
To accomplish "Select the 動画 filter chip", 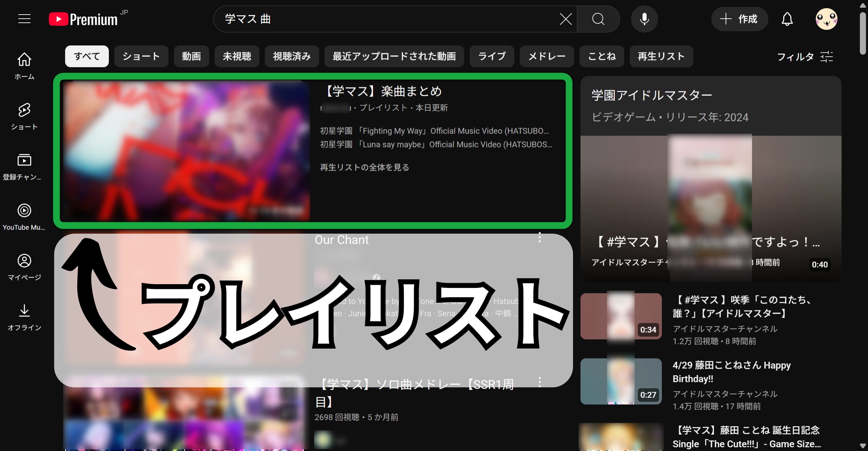I will pos(191,56).
